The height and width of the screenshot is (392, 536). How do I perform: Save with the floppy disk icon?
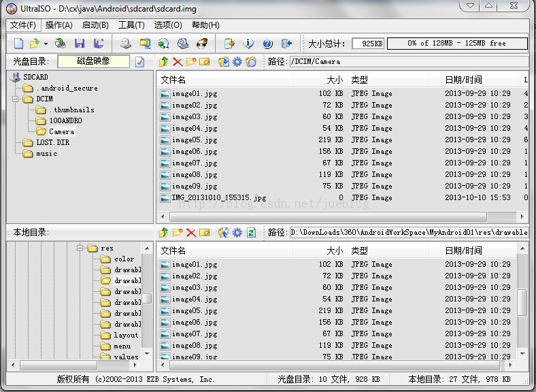point(80,43)
